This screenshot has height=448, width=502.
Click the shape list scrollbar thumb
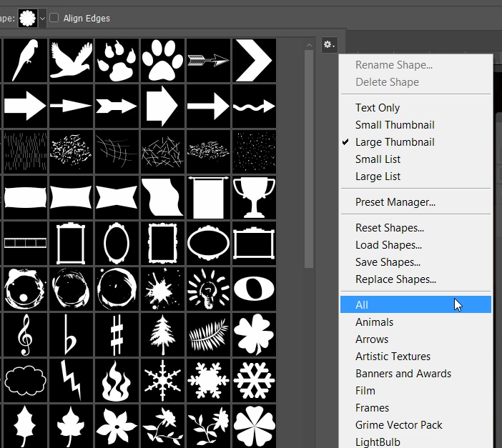coord(309,159)
